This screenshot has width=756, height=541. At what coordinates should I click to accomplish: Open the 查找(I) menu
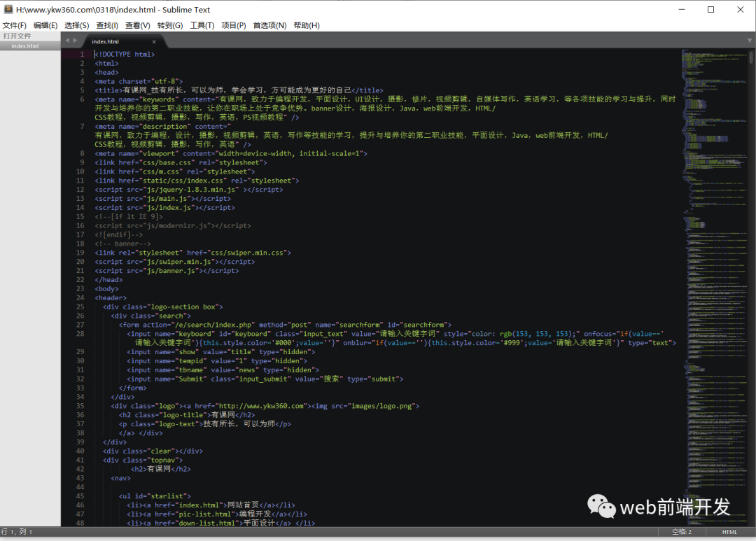click(107, 25)
